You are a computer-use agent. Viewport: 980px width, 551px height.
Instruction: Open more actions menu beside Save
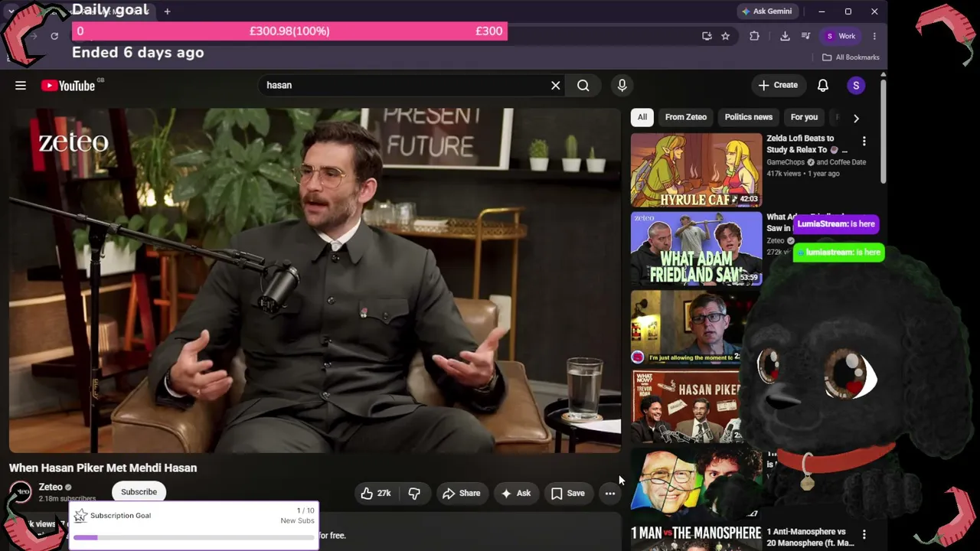(x=609, y=493)
